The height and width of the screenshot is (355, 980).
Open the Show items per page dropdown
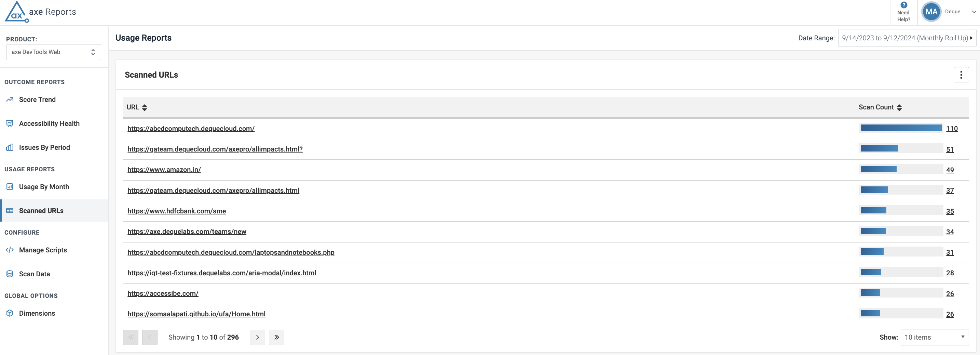tap(934, 337)
